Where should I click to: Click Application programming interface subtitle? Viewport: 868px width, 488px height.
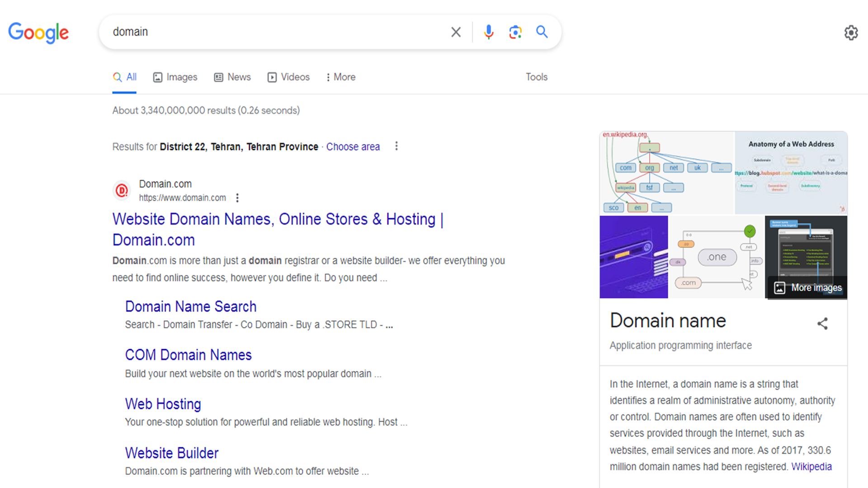pyautogui.click(x=680, y=346)
